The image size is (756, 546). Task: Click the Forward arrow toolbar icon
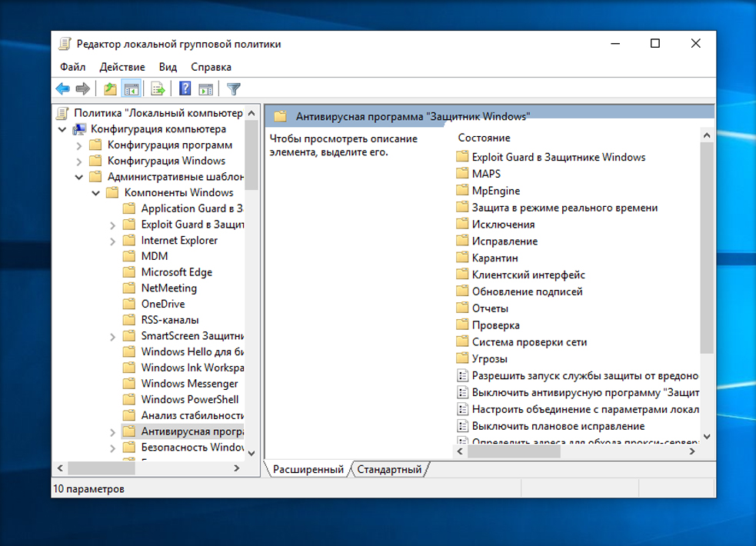coord(83,88)
